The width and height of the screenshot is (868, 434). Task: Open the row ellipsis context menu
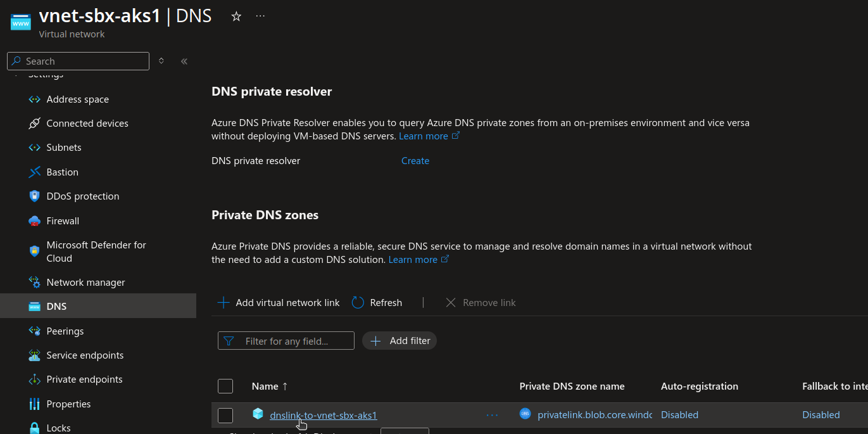click(x=493, y=415)
